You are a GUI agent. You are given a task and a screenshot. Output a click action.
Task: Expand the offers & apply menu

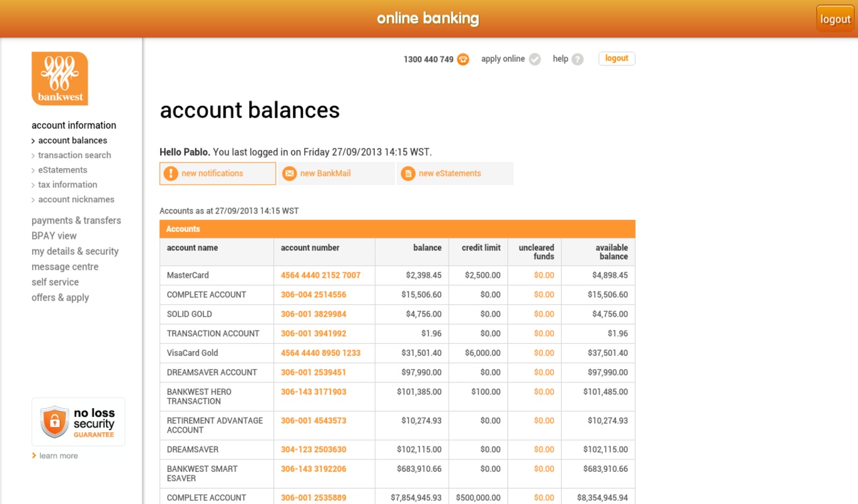(60, 298)
